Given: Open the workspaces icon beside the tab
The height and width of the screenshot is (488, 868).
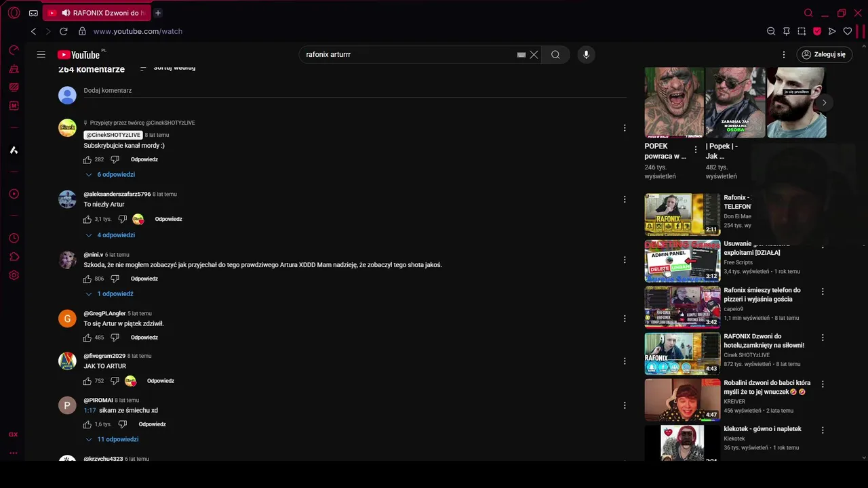Looking at the screenshot, I should click(33, 13).
